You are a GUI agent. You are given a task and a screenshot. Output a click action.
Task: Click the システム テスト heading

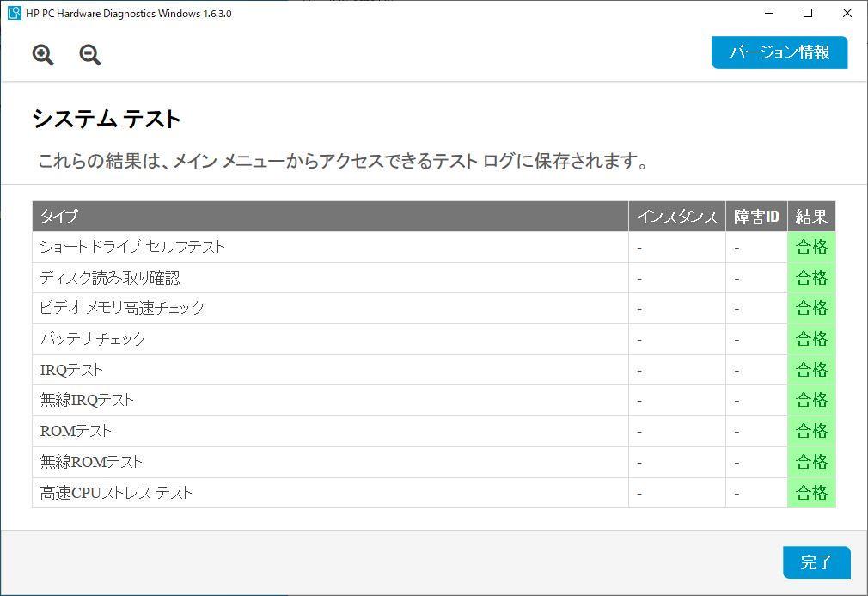click(x=107, y=119)
